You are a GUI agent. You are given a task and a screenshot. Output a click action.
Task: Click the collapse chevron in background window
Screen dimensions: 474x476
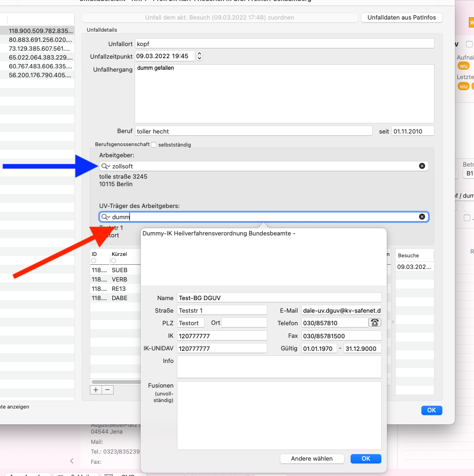tap(72, 461)
